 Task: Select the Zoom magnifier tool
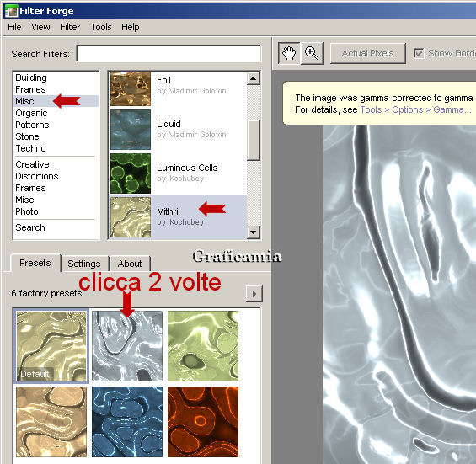coord(312,53)
